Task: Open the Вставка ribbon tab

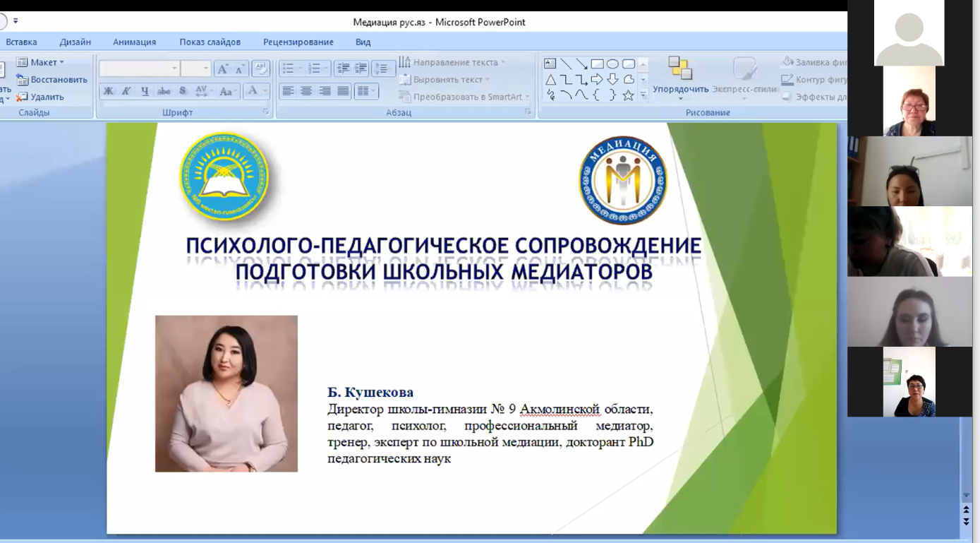Action: click(21, 42)
